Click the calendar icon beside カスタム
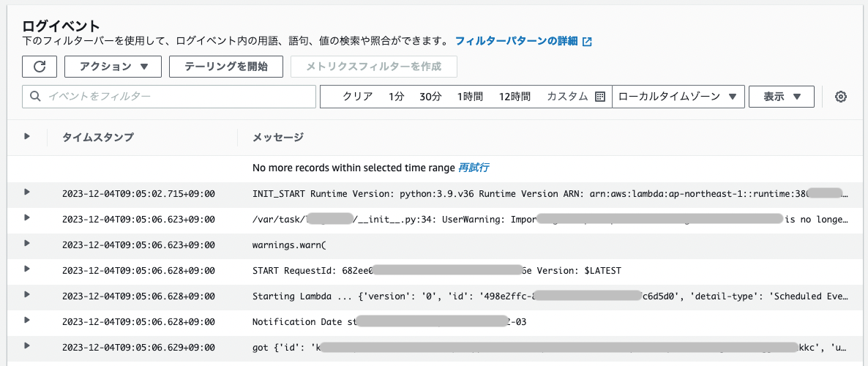Image resolution: width=868 pixels, height=366 pixels. pyautogui.click(x=599, y=97)
